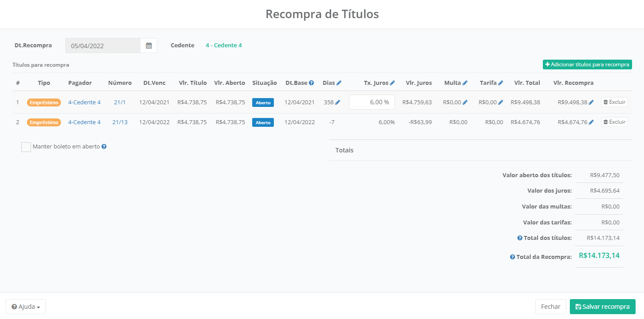Save with Salvar recompra button
The height and width of the screenshot is (319, 644).
tap(602, 307)
